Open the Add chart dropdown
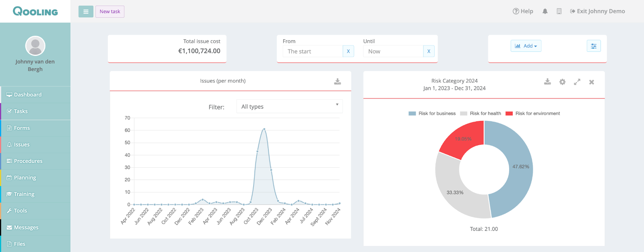This screenshot has width=644, height=252. (526, 46)
